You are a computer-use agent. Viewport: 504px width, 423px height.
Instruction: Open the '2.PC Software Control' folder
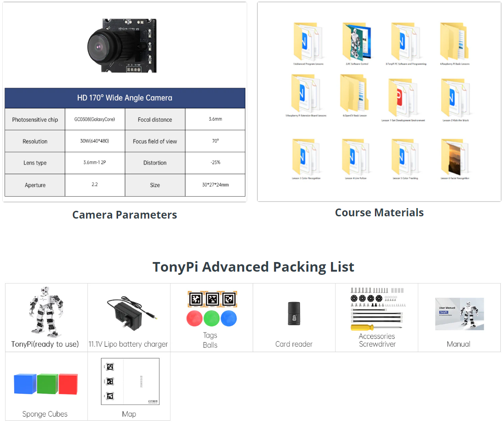coord(357,42)
